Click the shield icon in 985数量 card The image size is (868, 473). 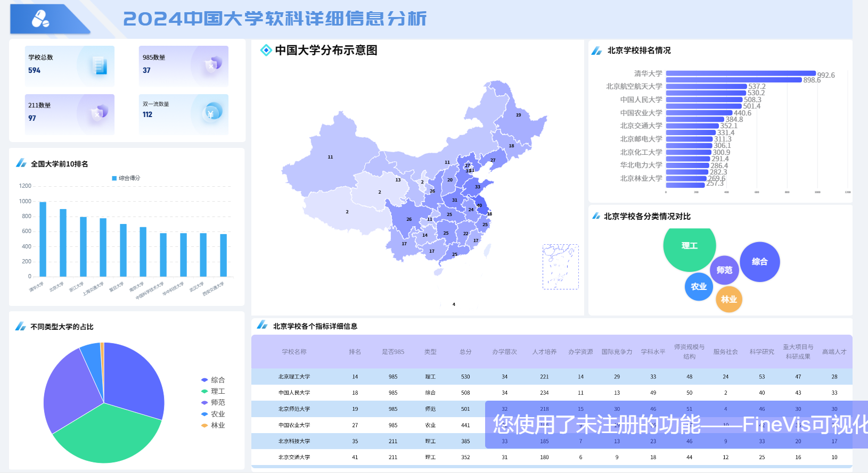(x=212, y=65)
